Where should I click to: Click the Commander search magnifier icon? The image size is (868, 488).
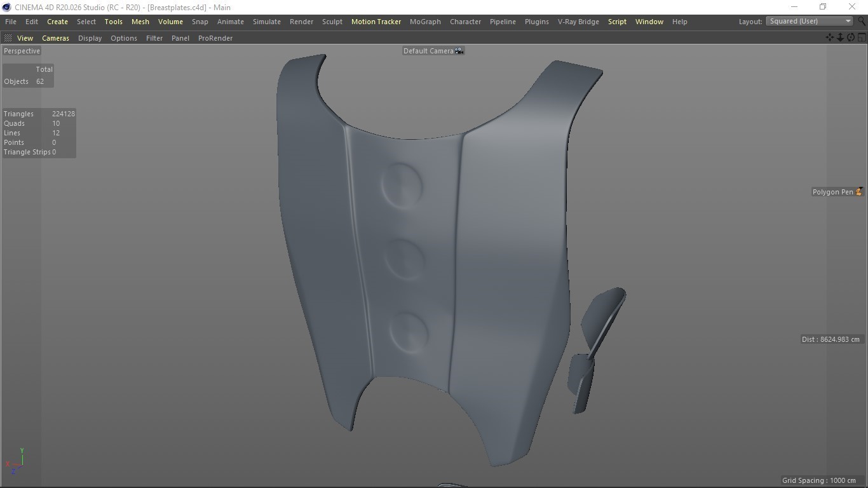click(862, 21)
